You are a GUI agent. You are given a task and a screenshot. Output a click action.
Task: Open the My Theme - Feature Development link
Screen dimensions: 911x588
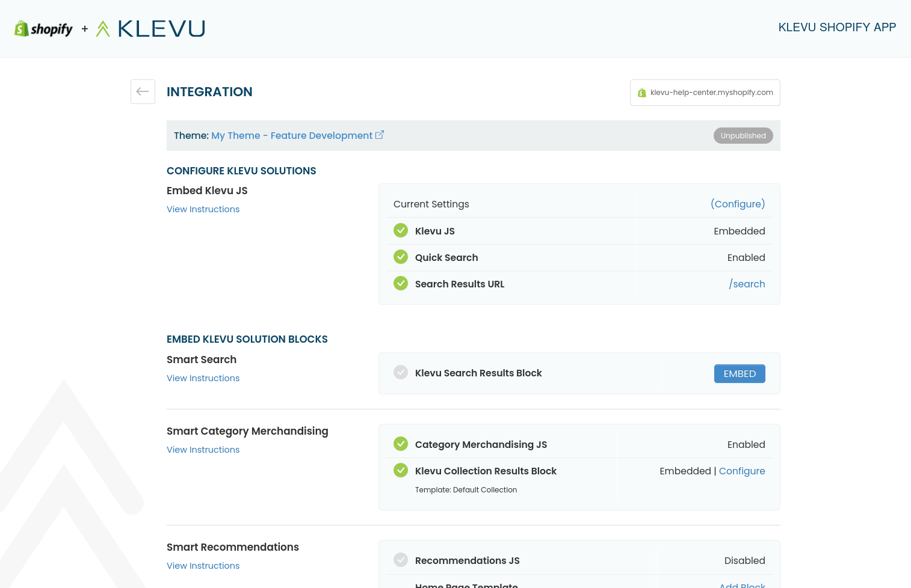(x=292, y=136)
